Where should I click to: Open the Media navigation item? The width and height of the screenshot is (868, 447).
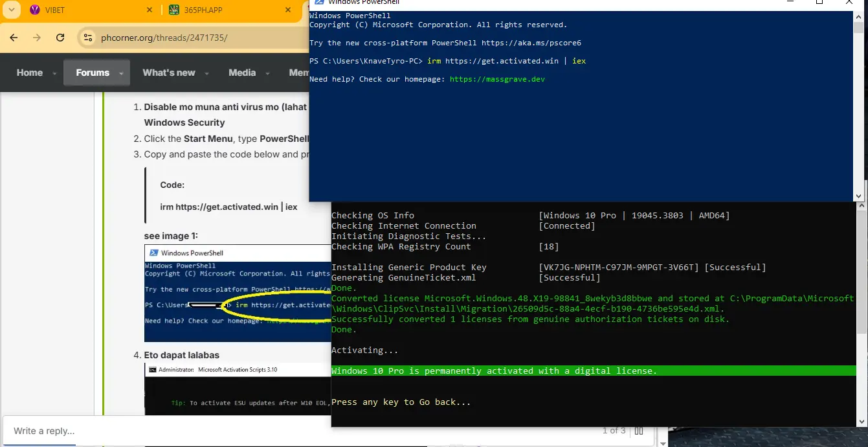pyautogui.click(x=242, y=73)
